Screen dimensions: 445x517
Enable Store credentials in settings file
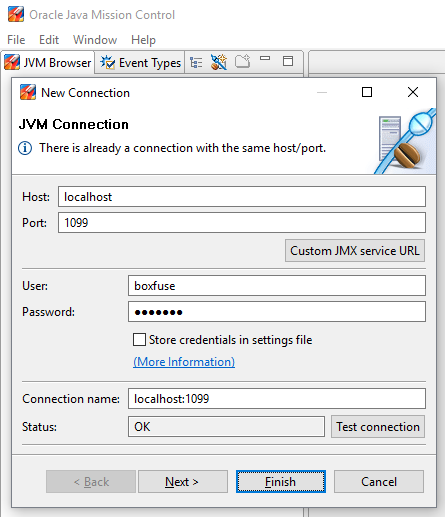[139, 340]
